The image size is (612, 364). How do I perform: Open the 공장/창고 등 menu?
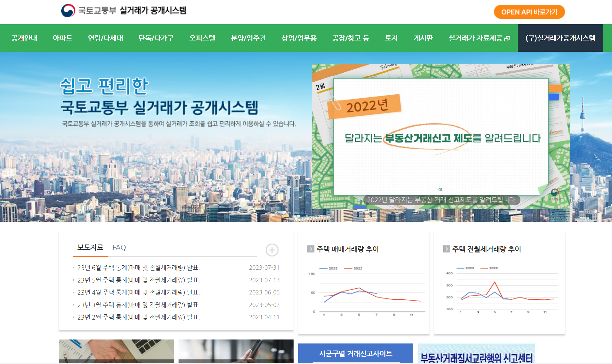click(x=351, y=38)
